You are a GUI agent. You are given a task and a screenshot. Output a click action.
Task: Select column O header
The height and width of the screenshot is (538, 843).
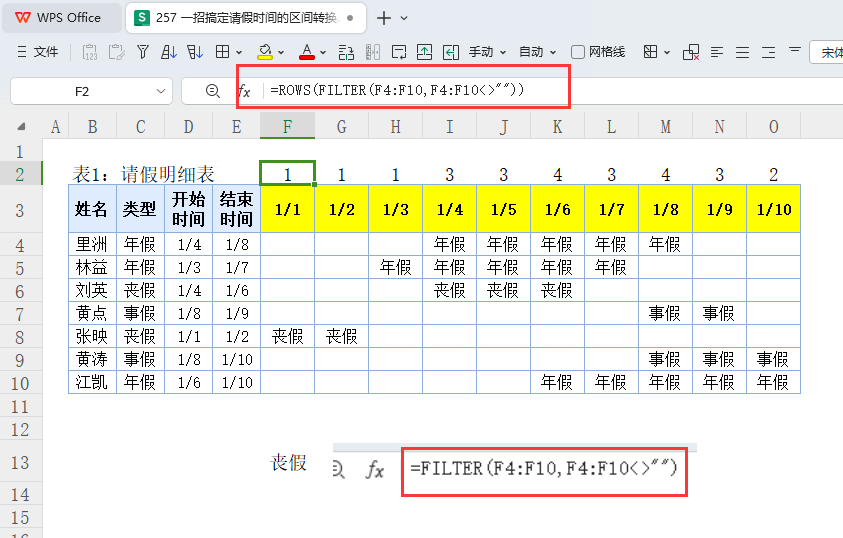pyautogui.click(x=774, y=127)
